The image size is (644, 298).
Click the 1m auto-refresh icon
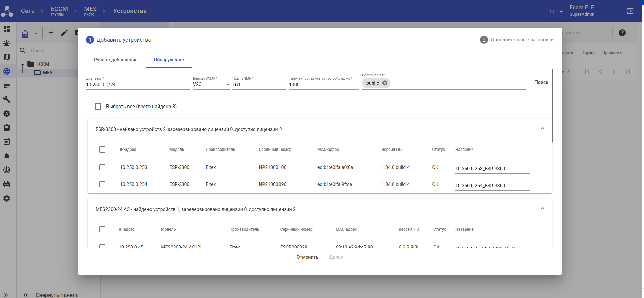coord(25,34)
